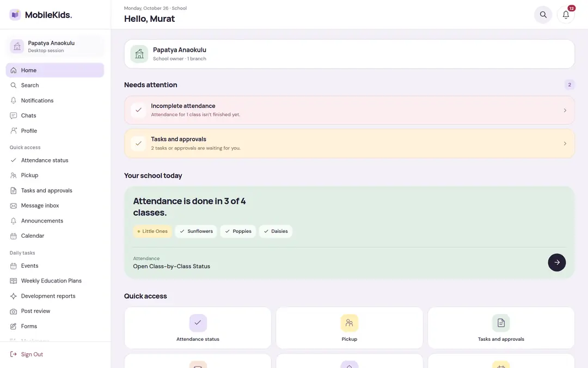Click the Papatya Anaokulu school icon in sidebar
The height and width of the screenshot is (368, 588).
(x=17, y=46)
